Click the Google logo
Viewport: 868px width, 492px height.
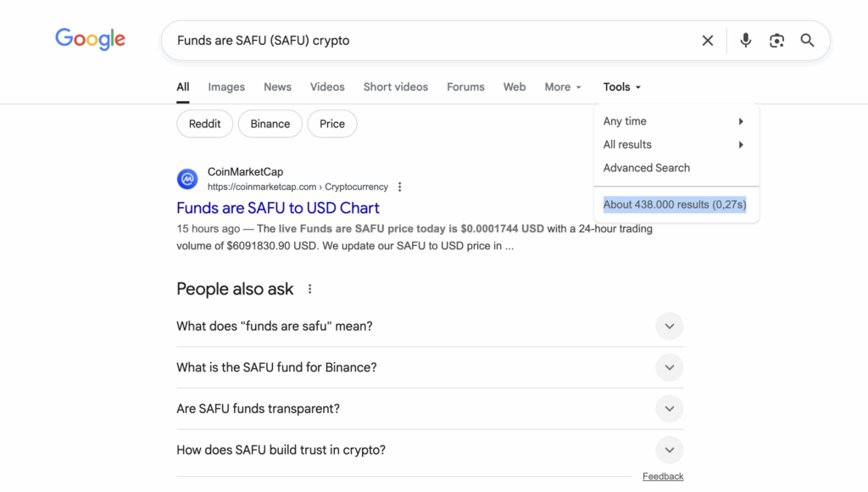[x=90, y=39]
